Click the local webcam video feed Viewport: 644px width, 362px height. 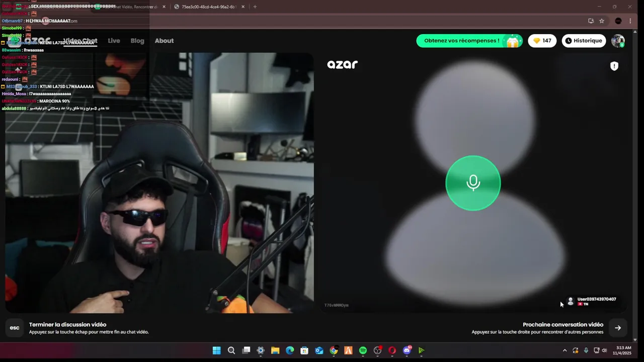(159, 183)
